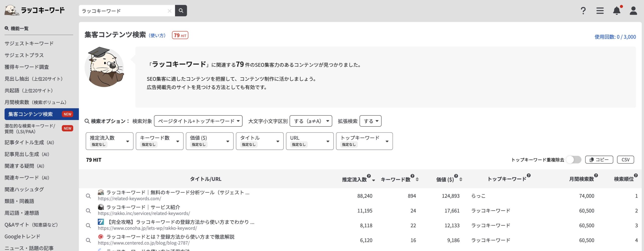Click magnifier icon for rakko.inc row
644x251 pixels.
(88, 211)
